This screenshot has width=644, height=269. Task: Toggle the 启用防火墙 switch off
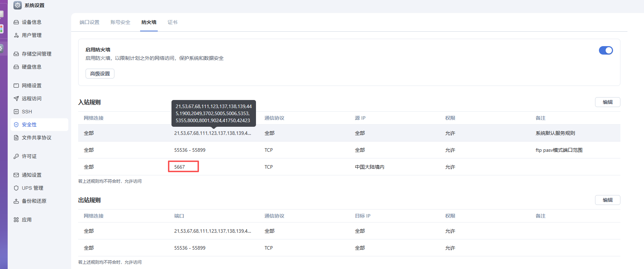[x=606, y=50]
